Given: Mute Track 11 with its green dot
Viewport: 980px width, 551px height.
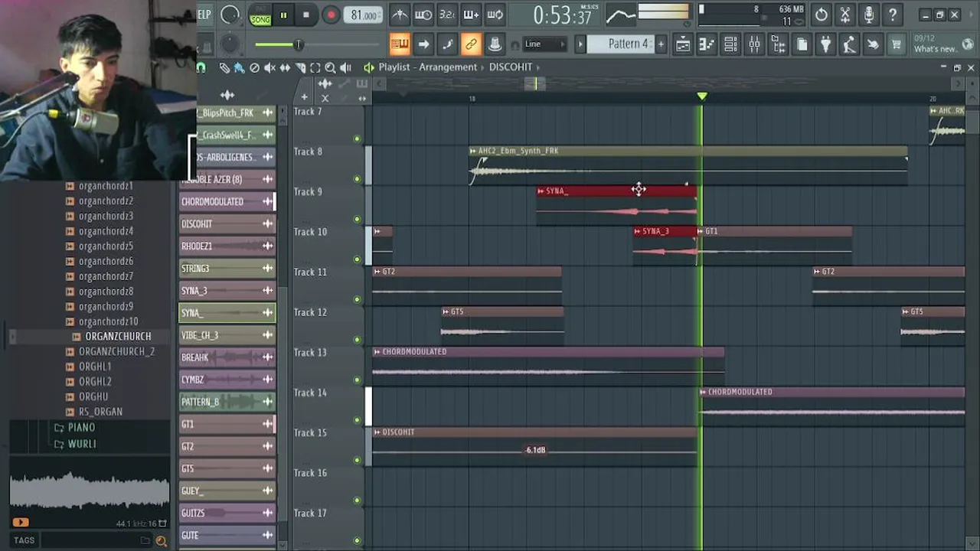Looking at the screenshot, I should point(357,299).
